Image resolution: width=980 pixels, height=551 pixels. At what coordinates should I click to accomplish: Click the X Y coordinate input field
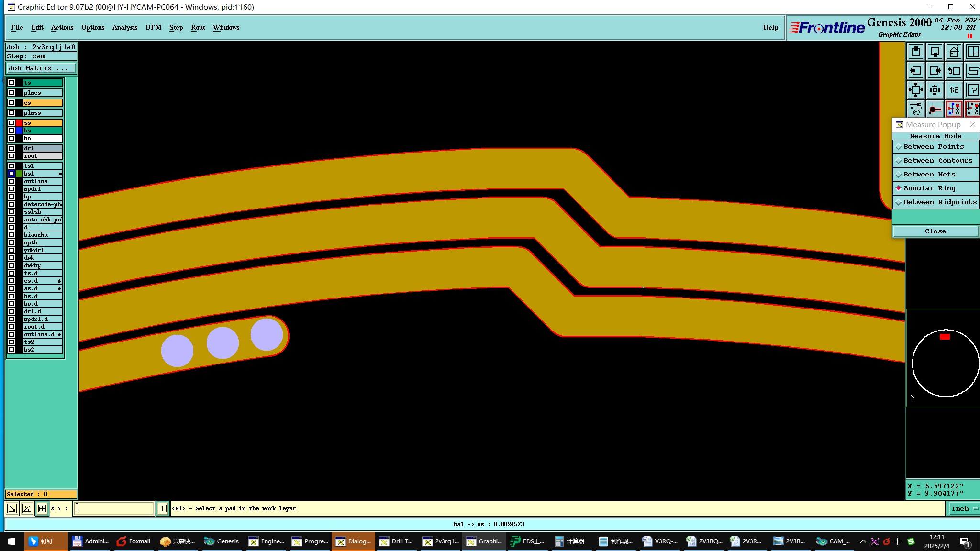click(x=113, y=508)
